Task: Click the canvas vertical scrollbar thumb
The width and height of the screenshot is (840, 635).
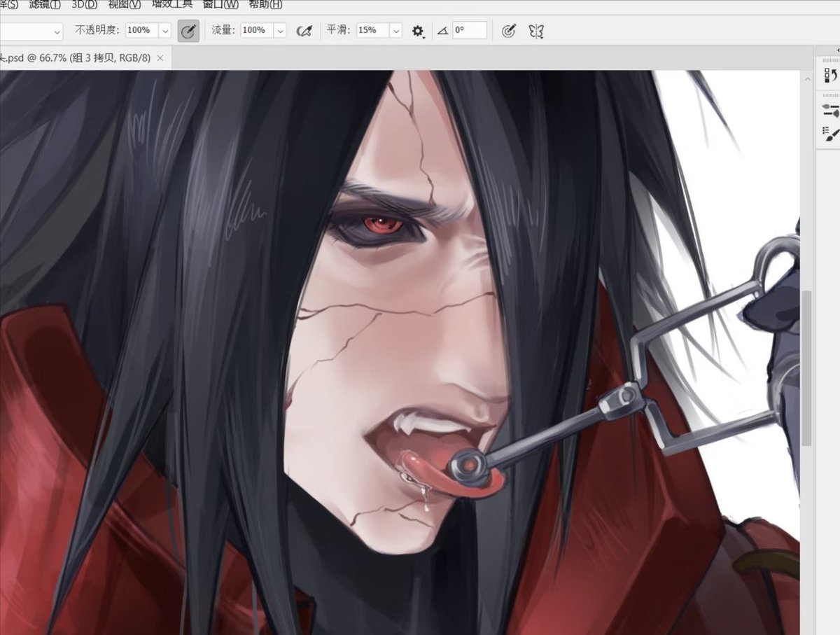Action: pyautogui.click(x=806, y=368)
